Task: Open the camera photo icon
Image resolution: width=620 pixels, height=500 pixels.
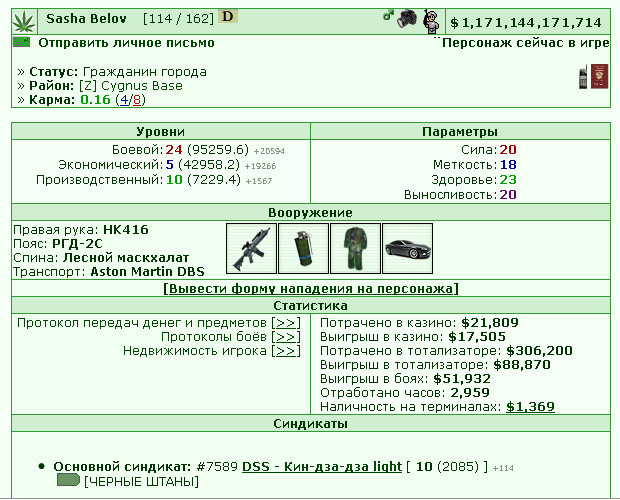Action: 407,19
